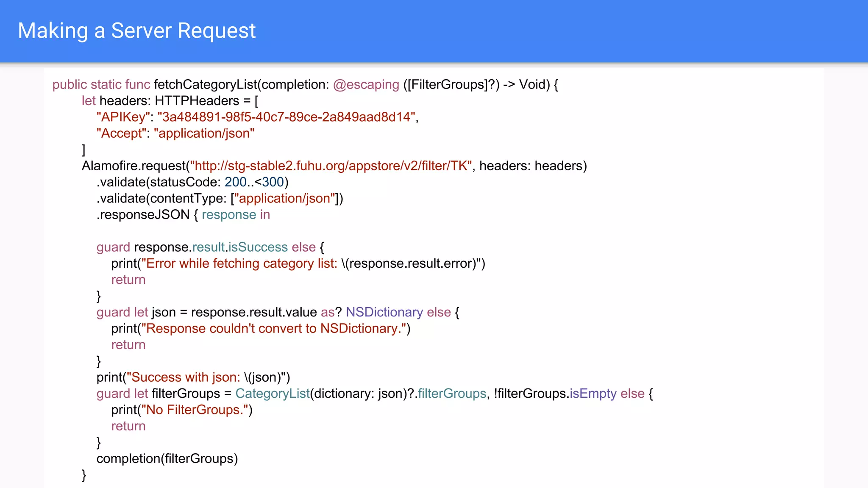868x488 pixels.
Task: Click the URL 'http://stg-stable2.fuhu.org/appstore/v2/filter/TK'
Action: pyautogui.click(x=331, y=166)
